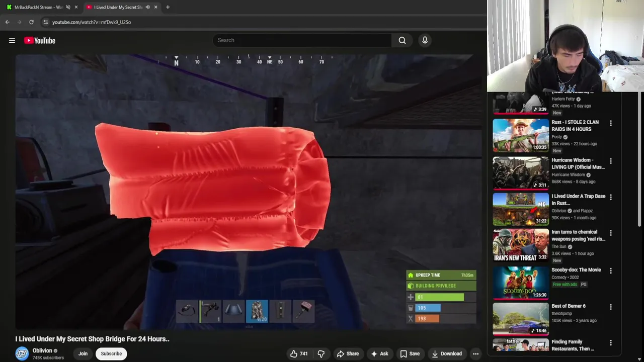
Task: Click the video player frame
Action: 249,192
